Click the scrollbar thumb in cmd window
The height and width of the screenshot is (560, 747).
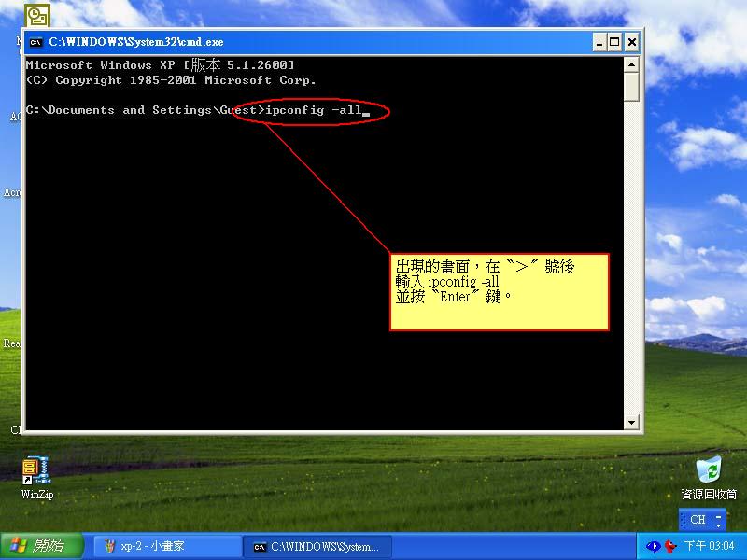(x=631, y=87)
